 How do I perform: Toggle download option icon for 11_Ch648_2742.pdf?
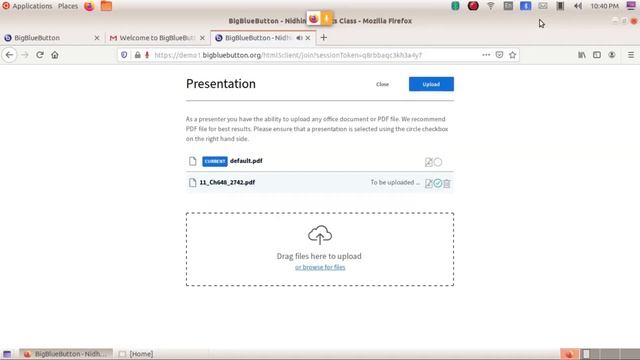pos(428,183)
